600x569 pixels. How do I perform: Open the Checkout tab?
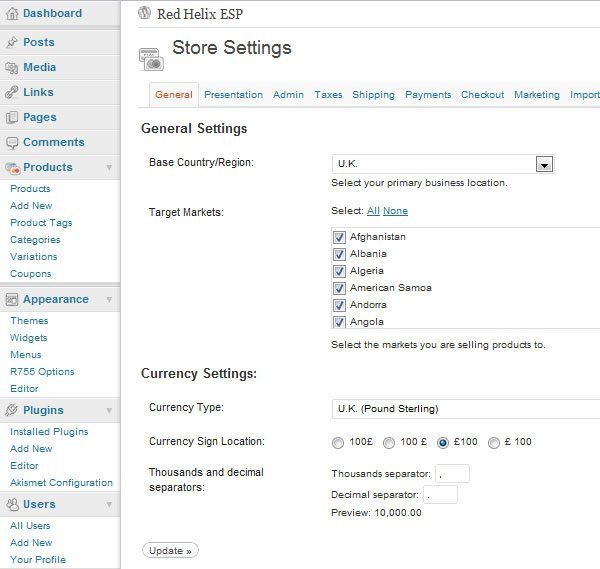(483, 95)
